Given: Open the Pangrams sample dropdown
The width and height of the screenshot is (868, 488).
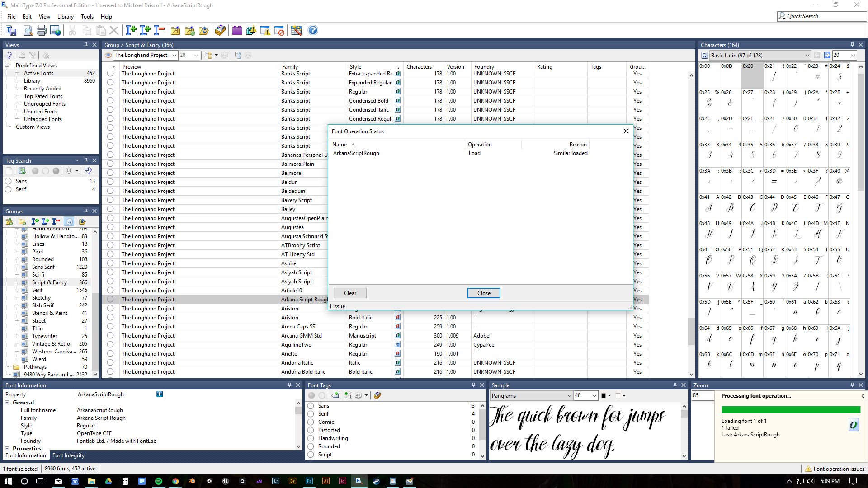Looking at the screenshot, I should point(569,396).
